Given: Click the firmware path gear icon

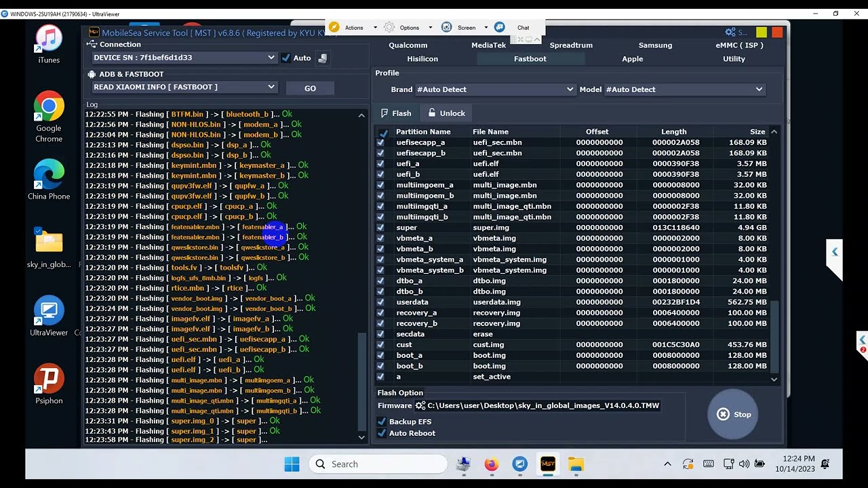Looking at the screenshot, I should (420, 405).
